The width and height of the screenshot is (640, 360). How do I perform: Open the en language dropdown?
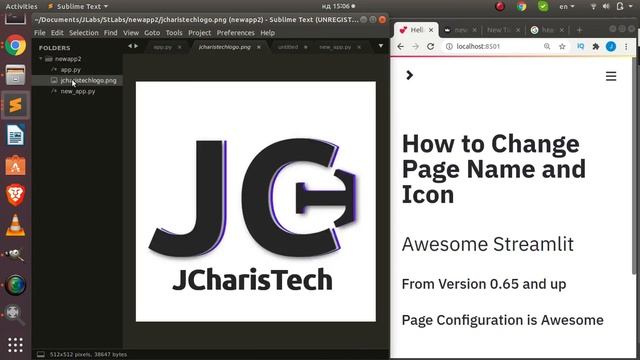tap(567, 6)
